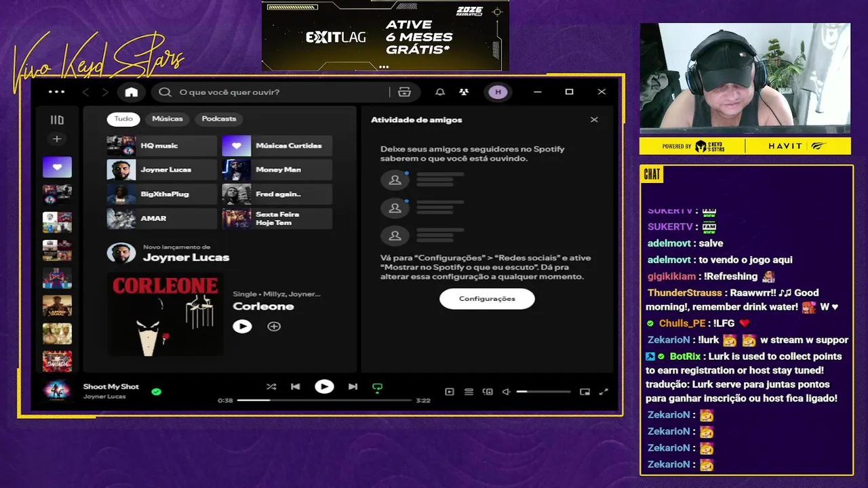Add Corleone to library with plus icon
868x488 pixels.
click(274, 327)
